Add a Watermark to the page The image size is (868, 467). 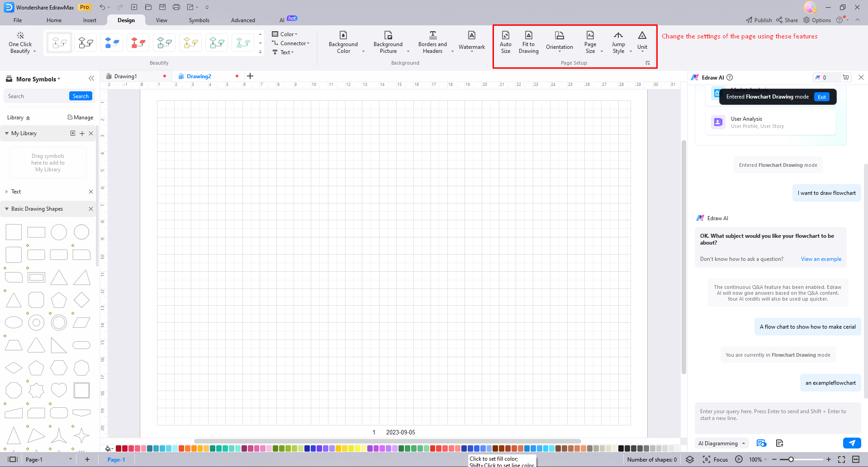(x=472, y=42)
